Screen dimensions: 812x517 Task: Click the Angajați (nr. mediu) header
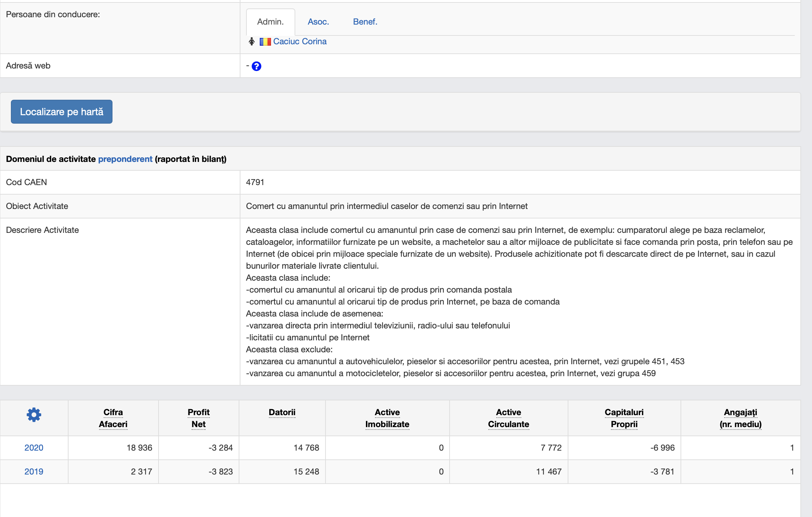[740, 418]
